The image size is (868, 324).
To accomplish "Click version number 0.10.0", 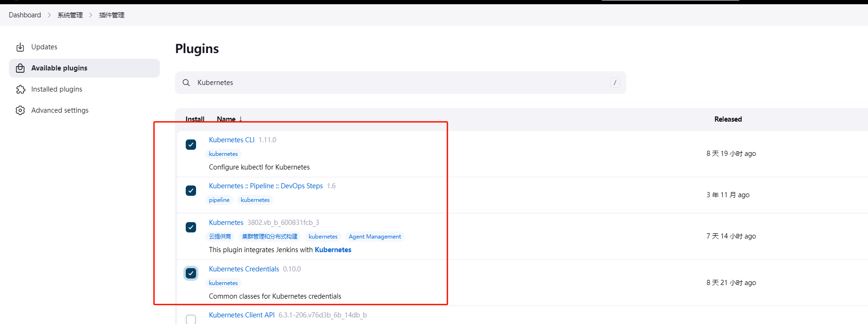I will point(292,269).
